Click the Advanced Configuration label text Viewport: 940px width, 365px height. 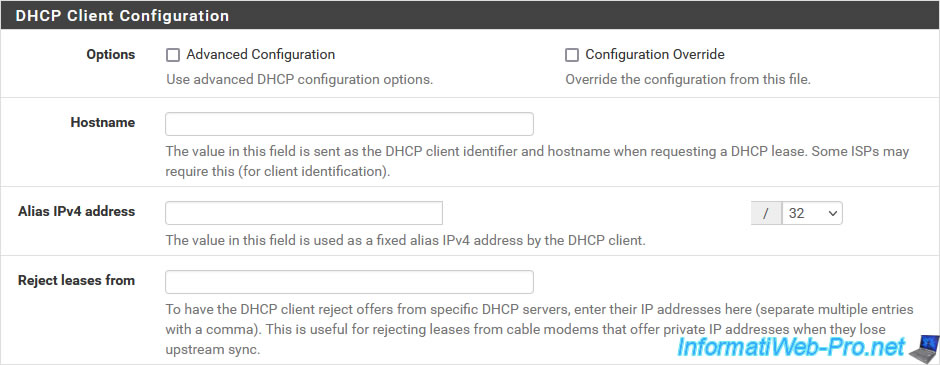(x=260, y=55)
